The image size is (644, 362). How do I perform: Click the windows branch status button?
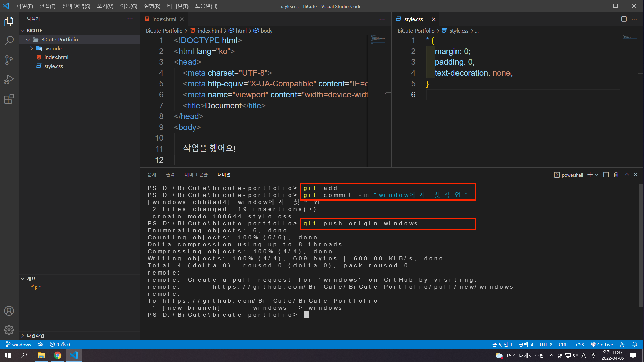[18, 344]
